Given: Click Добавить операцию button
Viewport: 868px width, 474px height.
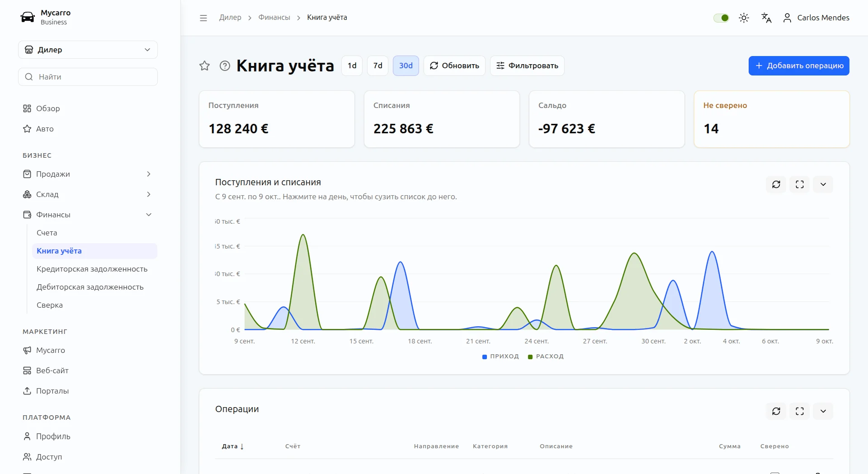Looking at the screenshot, I should 799,66.
